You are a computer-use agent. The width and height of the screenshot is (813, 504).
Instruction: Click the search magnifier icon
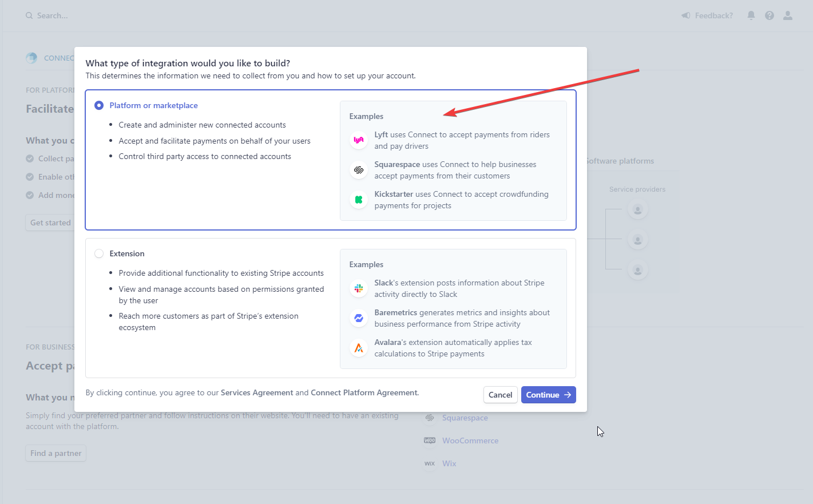point(29,15)
